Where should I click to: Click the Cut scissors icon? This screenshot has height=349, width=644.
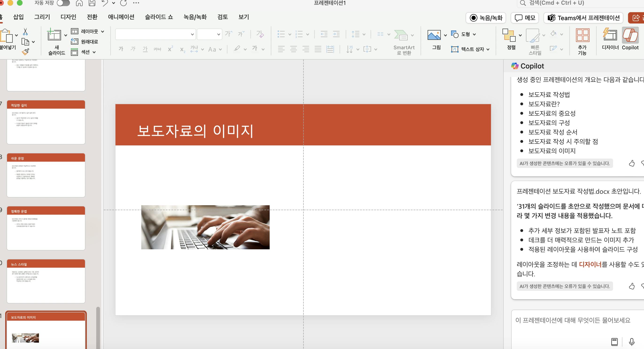pos(25,32)
